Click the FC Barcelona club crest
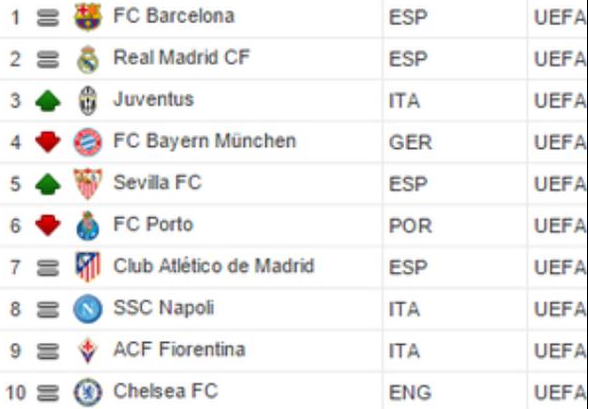 point(88,17)
